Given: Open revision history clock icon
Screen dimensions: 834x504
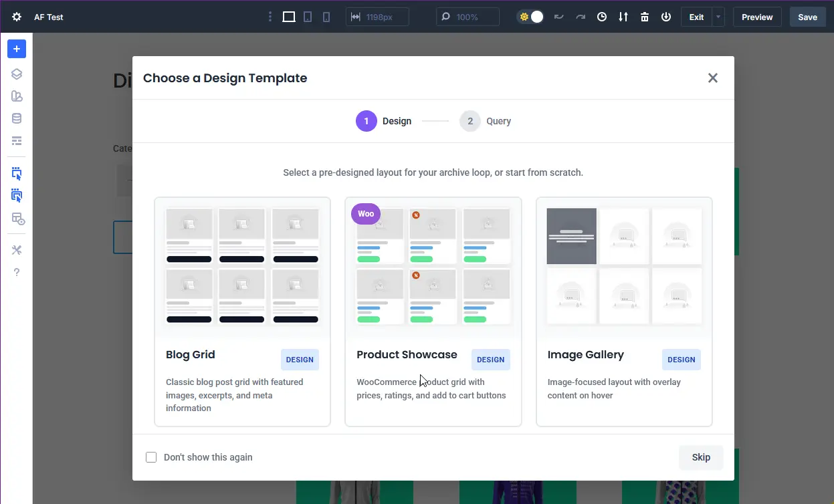Looking at the screenshot, I should pyautogui.click(x=601, y=16).
